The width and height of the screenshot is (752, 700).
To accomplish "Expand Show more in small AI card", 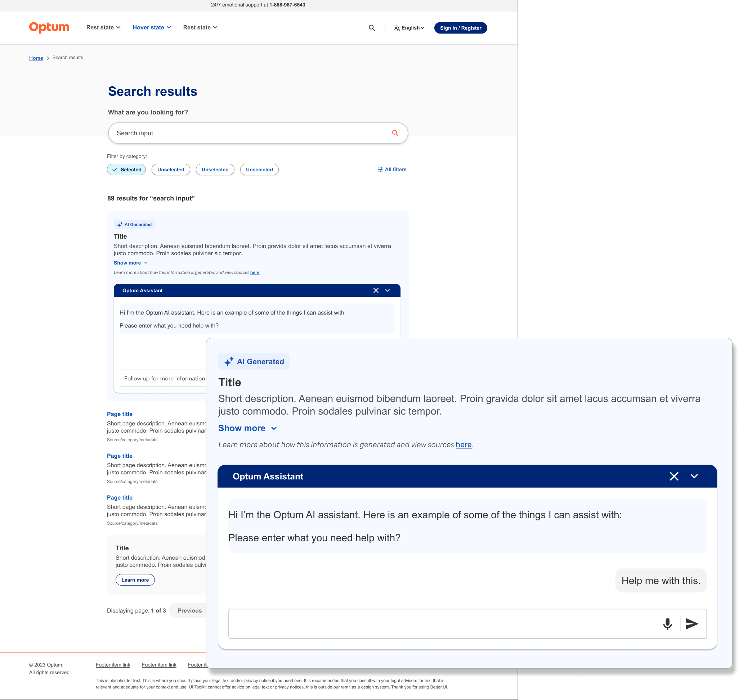I will 131,263.
